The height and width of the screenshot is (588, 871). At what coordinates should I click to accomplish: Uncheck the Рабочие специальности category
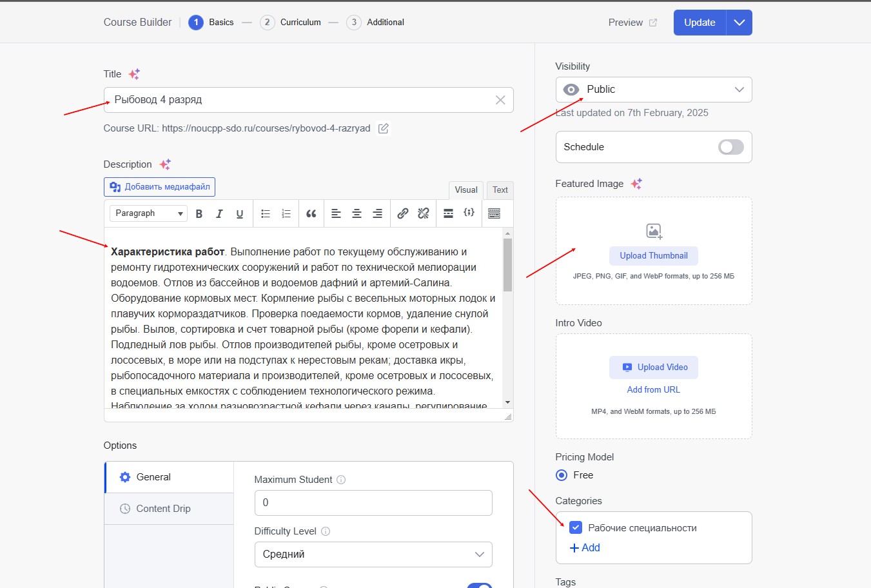pos(576,527)
